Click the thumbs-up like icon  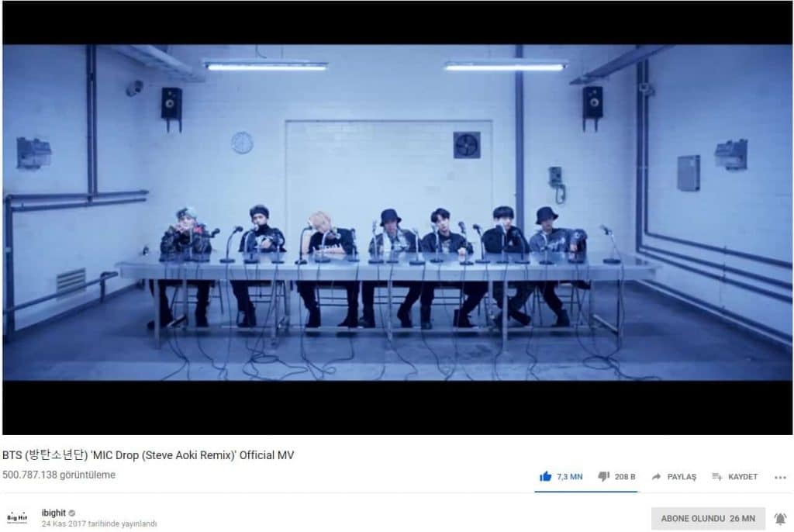pyautogui.click(x=545, y=476)
